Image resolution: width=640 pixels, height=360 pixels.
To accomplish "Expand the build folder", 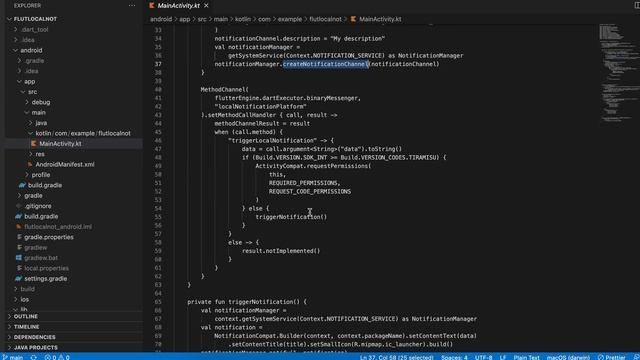I will click(x=27, y=289).
